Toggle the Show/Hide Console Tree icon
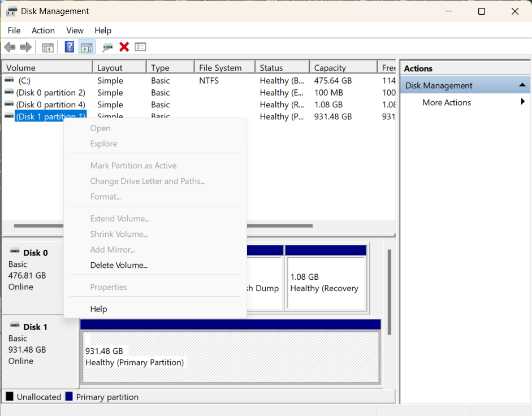 48,47
